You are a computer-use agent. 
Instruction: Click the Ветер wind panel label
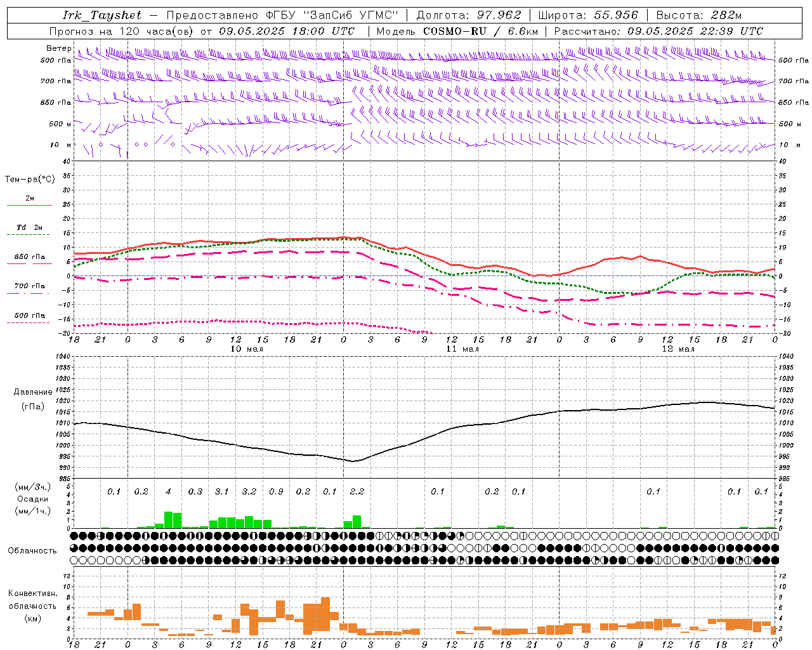point(58,48)
